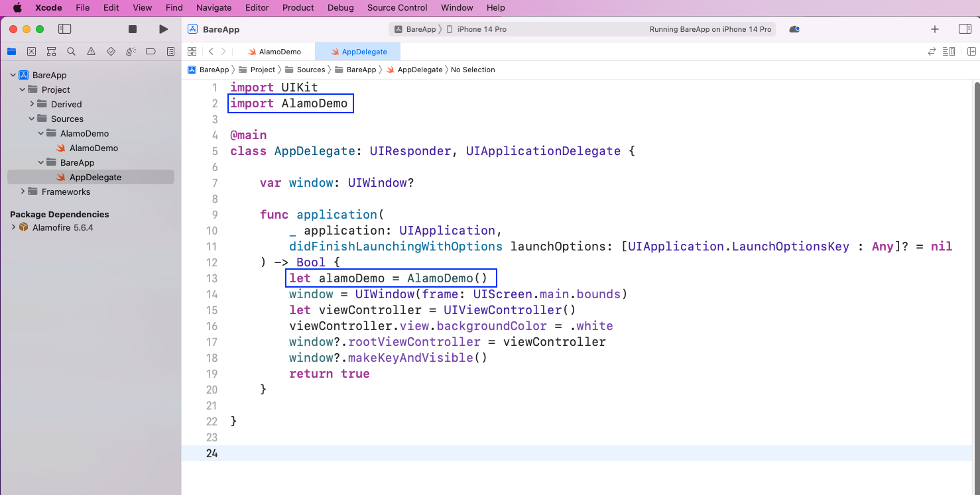Viewport: 980px width, 495px height.
Task: Show the Issue navigator warning icon
Action: [91, 51]
